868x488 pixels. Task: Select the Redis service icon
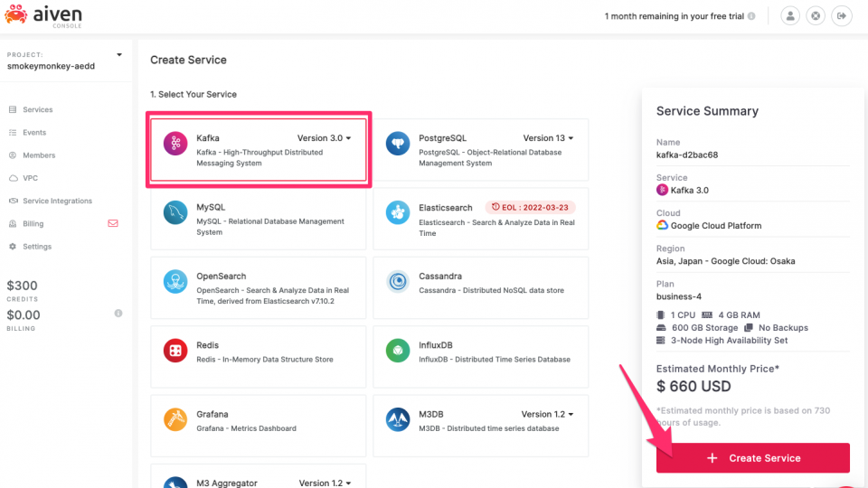pyautogui.click(x=175, y=351)
